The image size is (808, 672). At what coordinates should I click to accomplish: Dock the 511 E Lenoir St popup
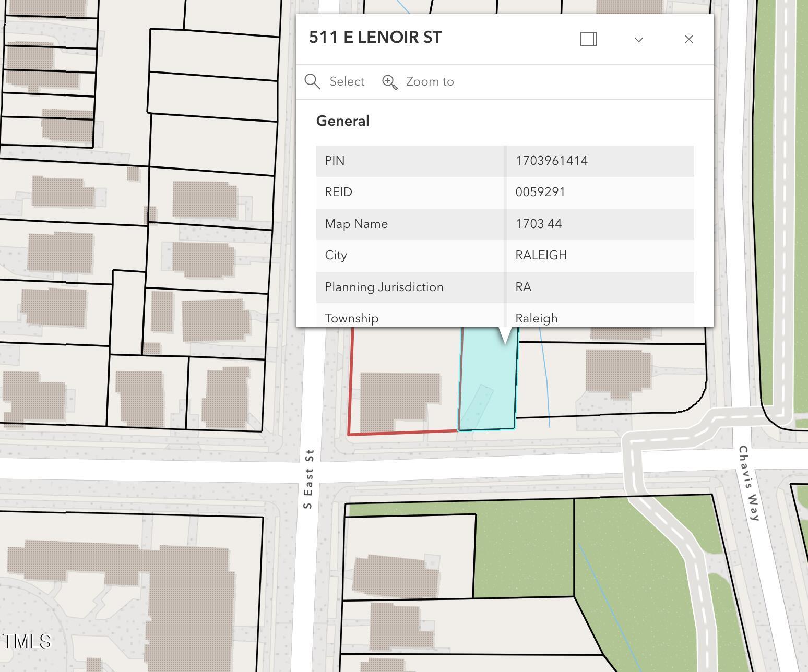[588, 39]
